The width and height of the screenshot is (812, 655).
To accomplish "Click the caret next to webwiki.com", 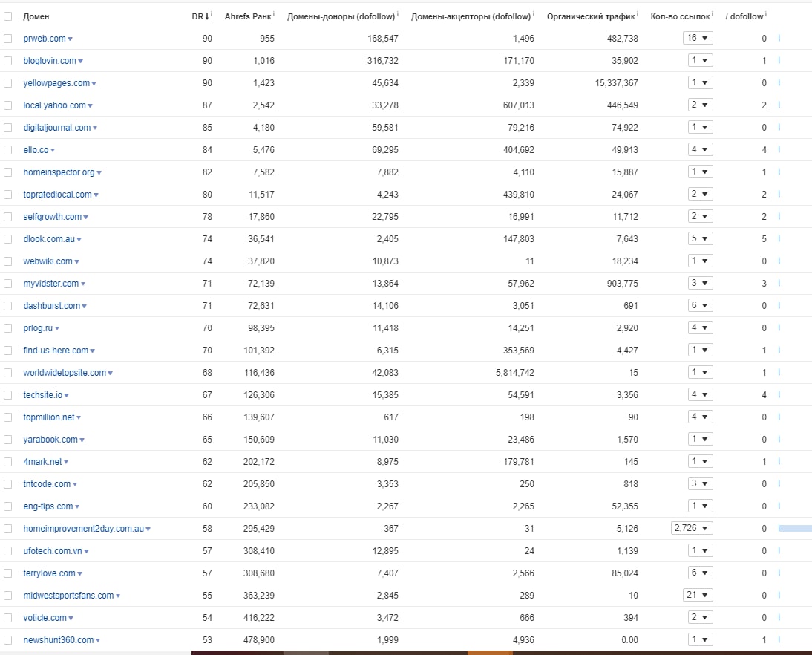I will (76, 262).
